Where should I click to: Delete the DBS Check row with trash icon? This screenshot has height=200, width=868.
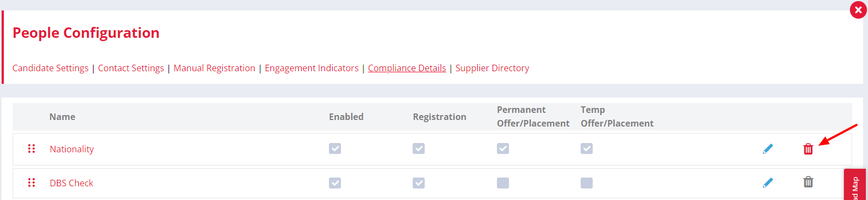coord(808,181)
